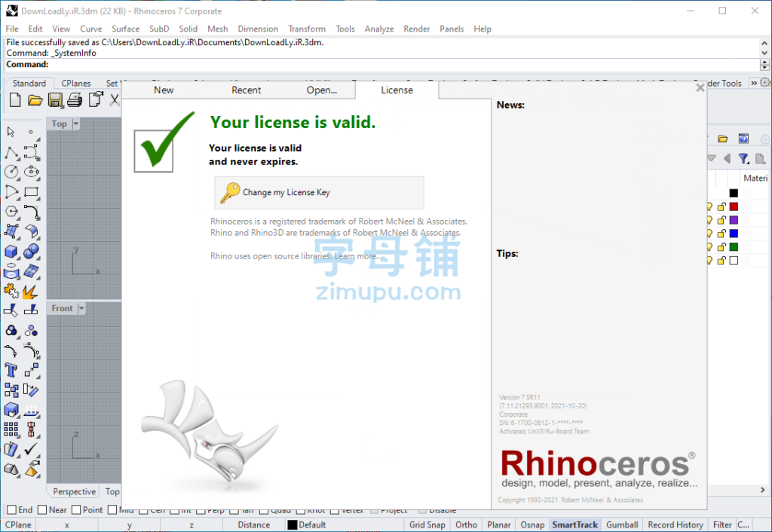772x532 pixels.
Task: Click the panel help icon
Action: pyautogui.click(x=743, y=139)
